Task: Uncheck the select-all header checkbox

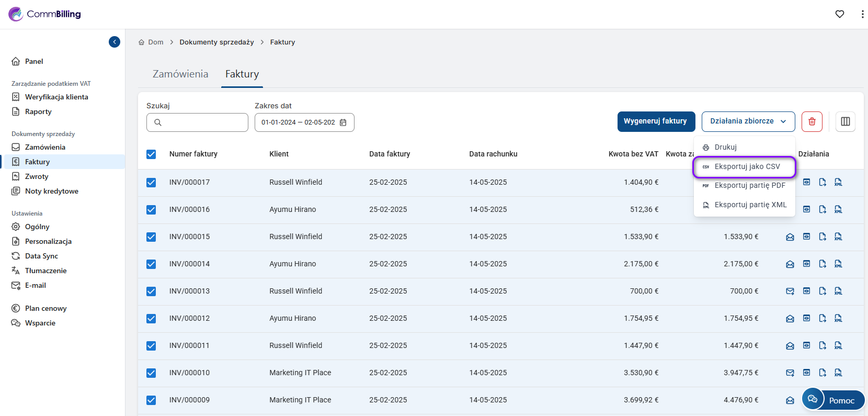Action: pyautogui.click(x=151, y=154)
